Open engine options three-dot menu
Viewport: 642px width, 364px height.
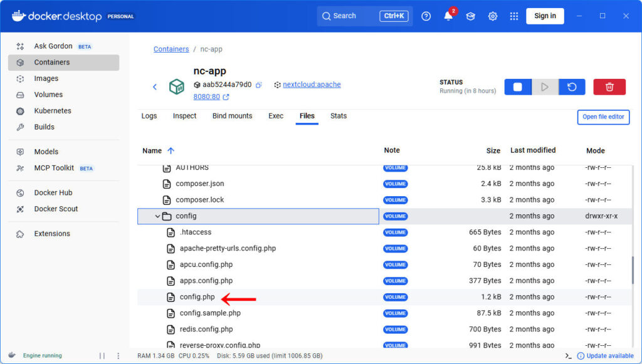[118, 356]
